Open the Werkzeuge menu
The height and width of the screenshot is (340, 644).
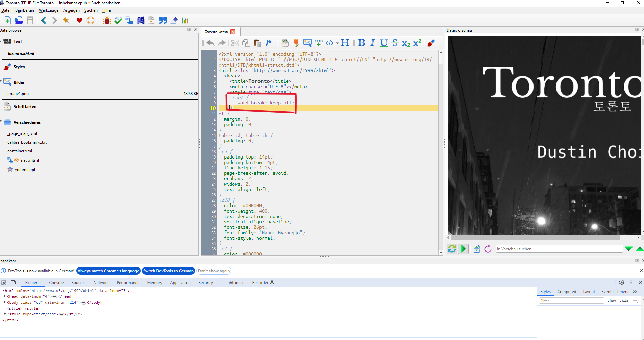[48, 10]
